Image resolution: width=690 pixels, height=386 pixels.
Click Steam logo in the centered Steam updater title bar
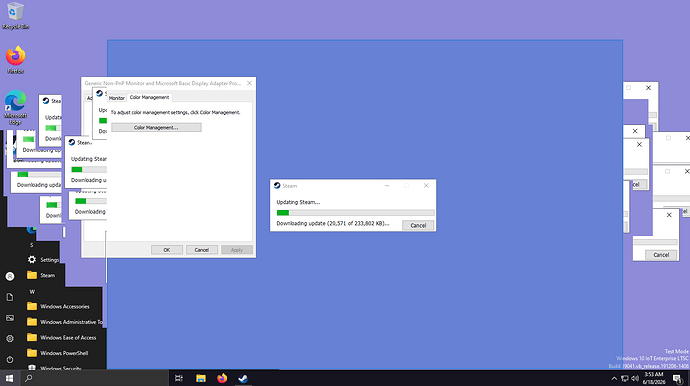coord(277,185)
